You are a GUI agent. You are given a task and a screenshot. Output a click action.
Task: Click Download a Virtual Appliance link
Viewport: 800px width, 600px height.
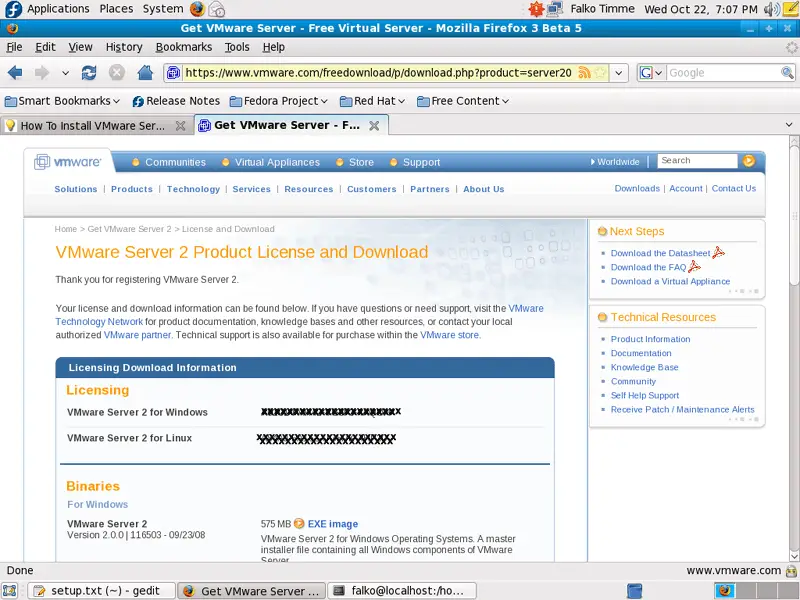[x=670, y=281]
